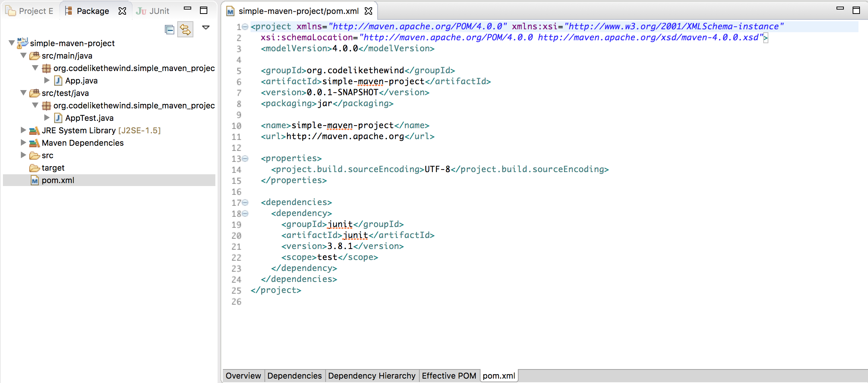Click the pom.xml Maven file icon

(35, 180)
